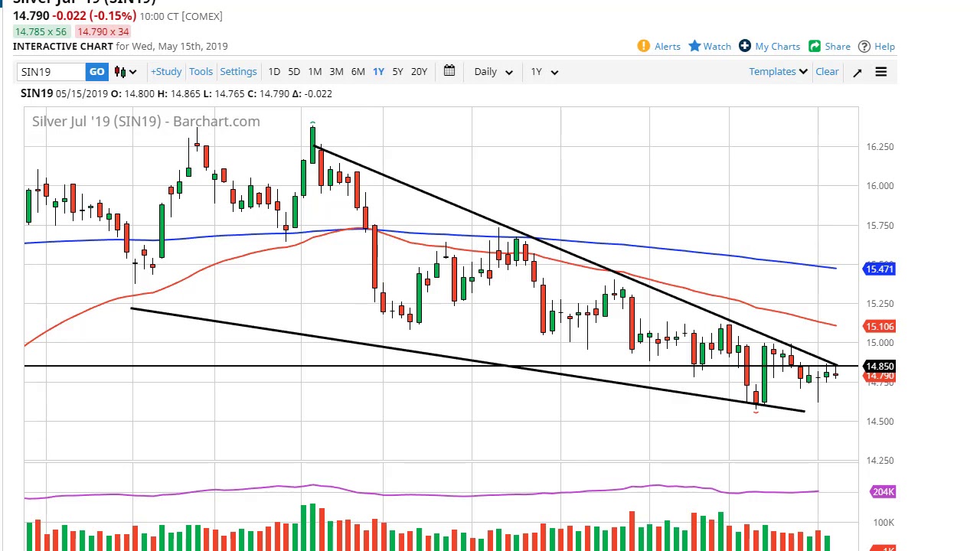980x551 pixels.
Task: Select the 5D time range
Action: click(294, 72)
